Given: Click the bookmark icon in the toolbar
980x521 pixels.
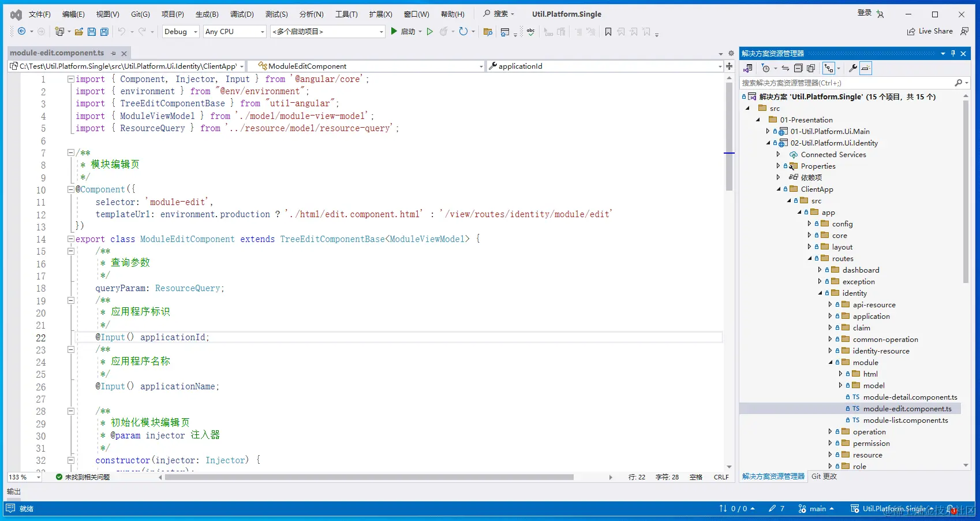Looking at the screenshot, I should coord(608,32).
